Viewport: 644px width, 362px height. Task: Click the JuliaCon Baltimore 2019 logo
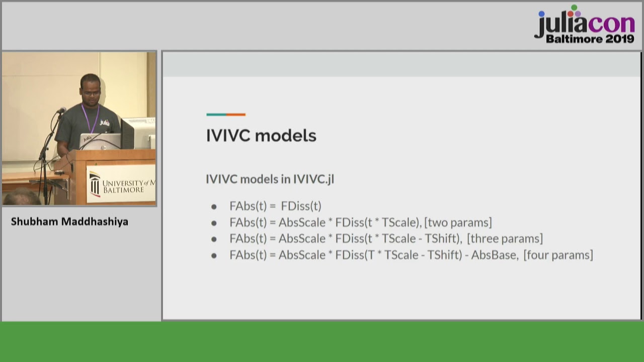tap(585, 24)
